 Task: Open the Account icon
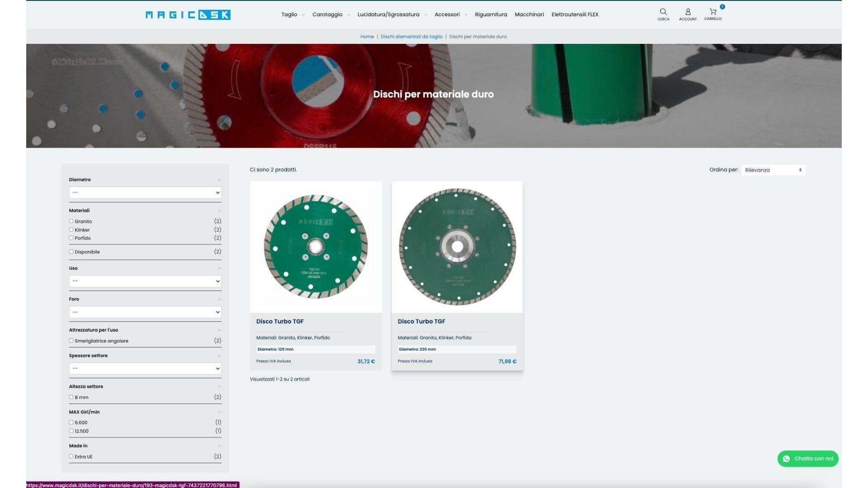point(688,14)
